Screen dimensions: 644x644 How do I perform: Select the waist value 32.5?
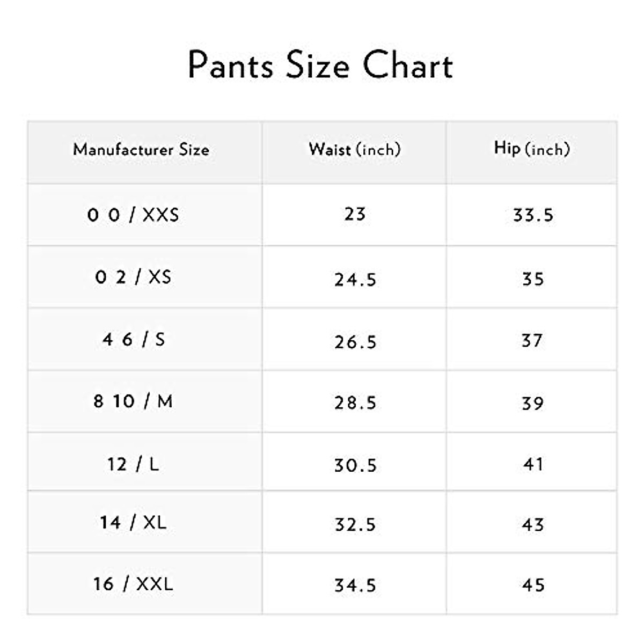coord(355,524)
